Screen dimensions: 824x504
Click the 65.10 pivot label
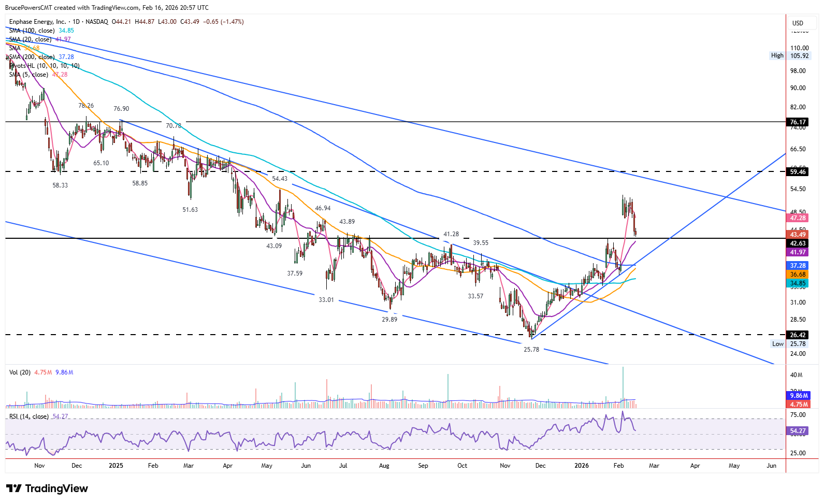point(101,163)
